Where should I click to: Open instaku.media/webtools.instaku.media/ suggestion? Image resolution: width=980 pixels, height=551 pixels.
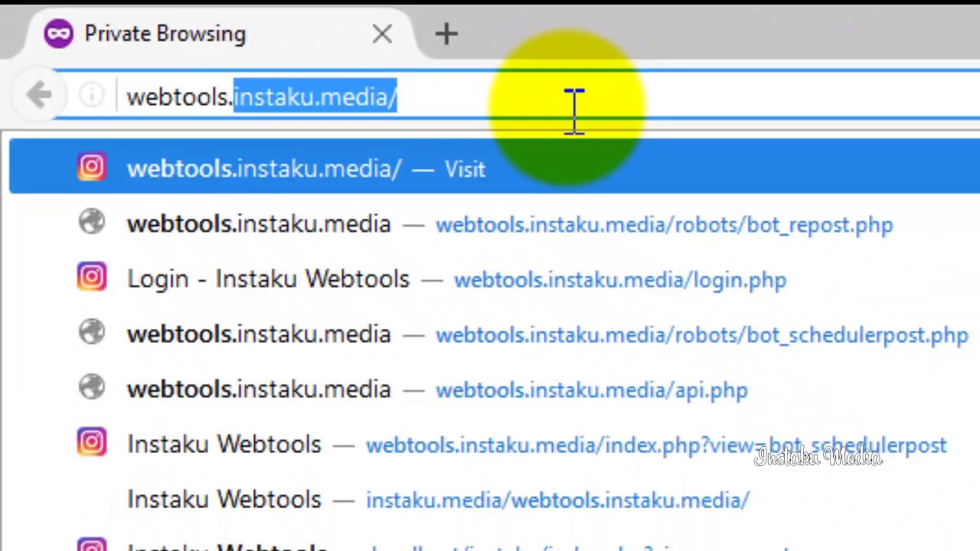[495, 499]
